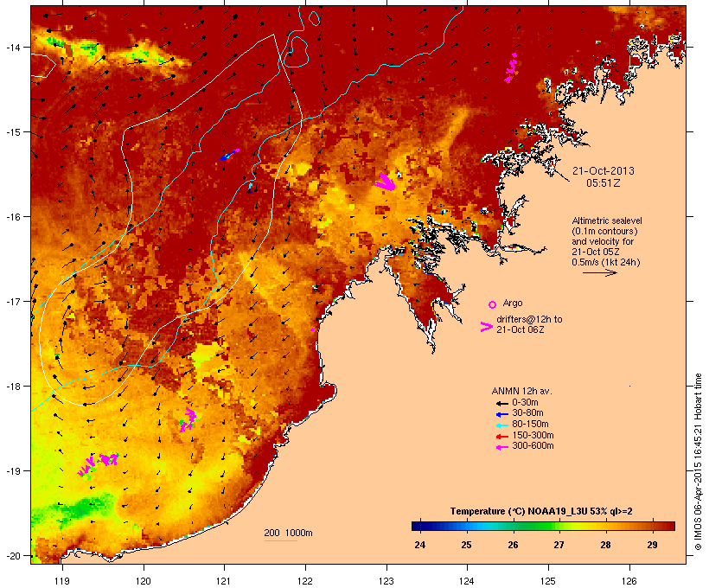Click the 30-80m depth label
Viewport: 709px width, 588px height.
click(x=527, y=413)
